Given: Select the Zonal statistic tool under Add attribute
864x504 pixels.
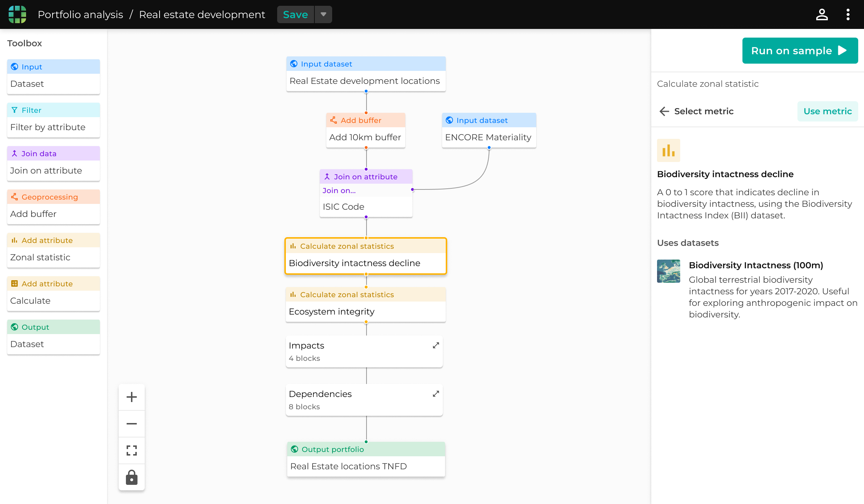Looking at the screenshot, I should tap(40, 257).
